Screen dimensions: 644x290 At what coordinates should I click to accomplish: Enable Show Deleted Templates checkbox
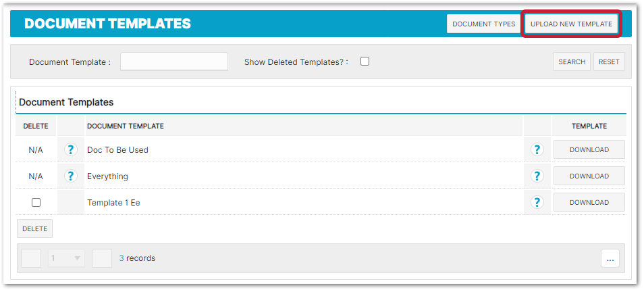365,62
